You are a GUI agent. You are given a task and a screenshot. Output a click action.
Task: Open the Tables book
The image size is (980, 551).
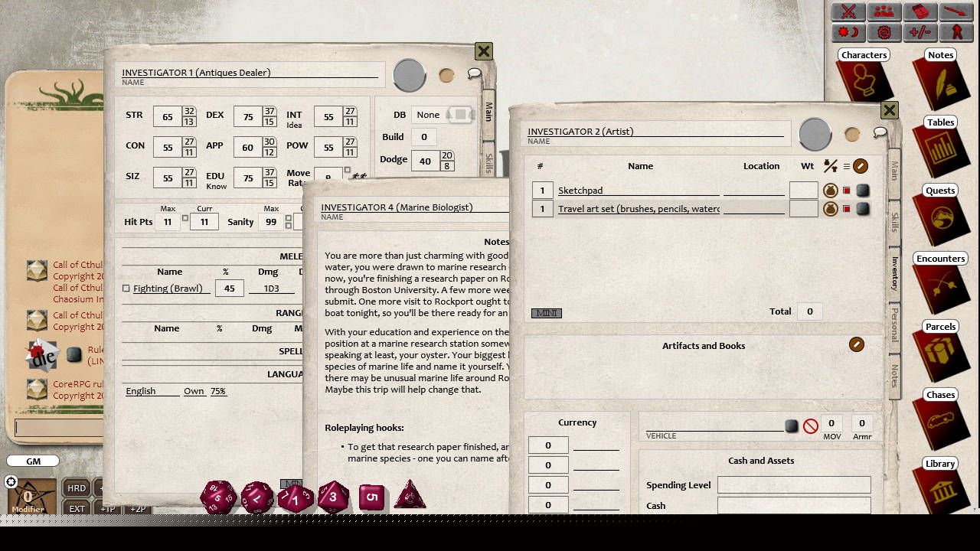tap(940, 147)
